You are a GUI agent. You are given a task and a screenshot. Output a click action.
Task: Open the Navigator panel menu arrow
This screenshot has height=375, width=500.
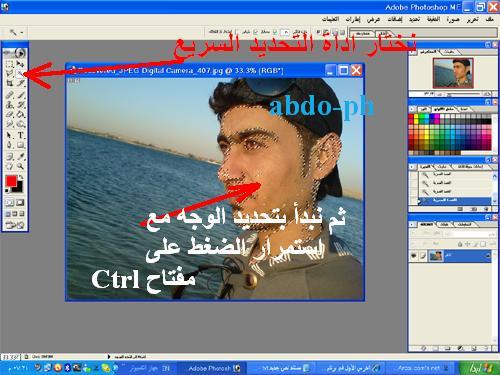(x=412, y=52)
